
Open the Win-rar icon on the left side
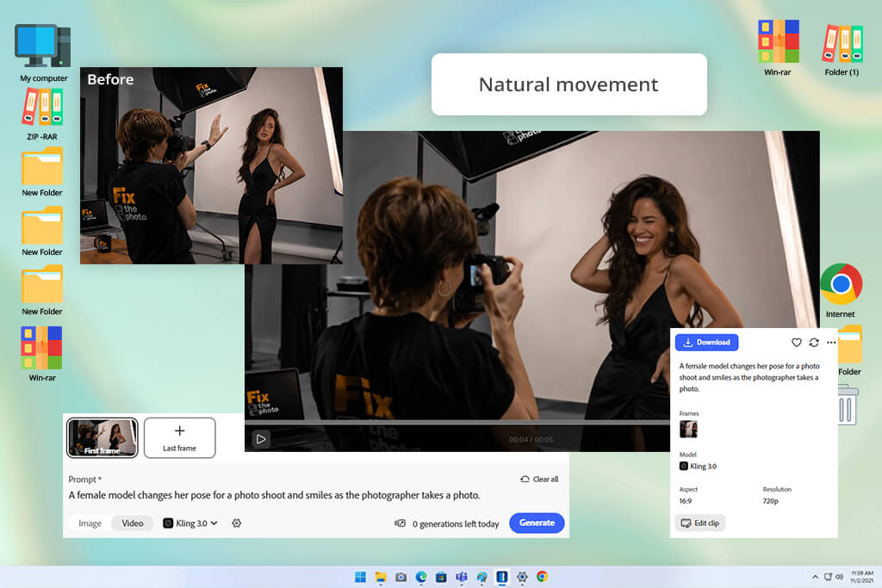pos(42,354)
